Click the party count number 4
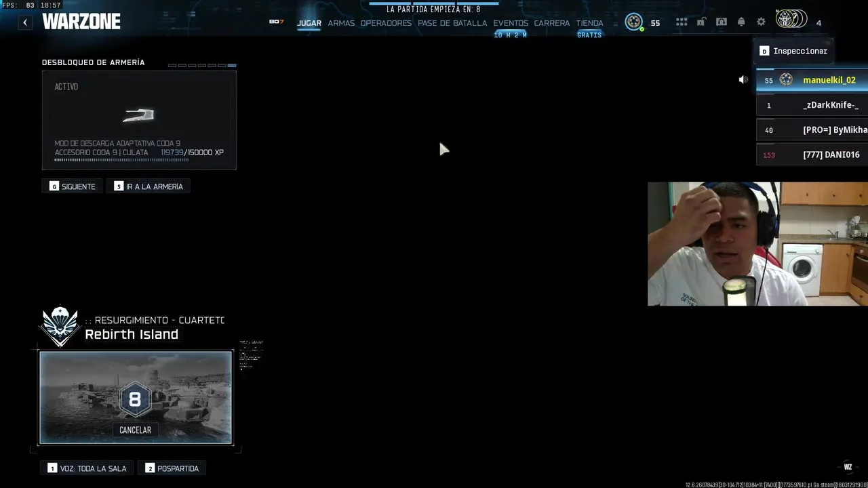This screenshot has width=868, height=488. (818, 23)
